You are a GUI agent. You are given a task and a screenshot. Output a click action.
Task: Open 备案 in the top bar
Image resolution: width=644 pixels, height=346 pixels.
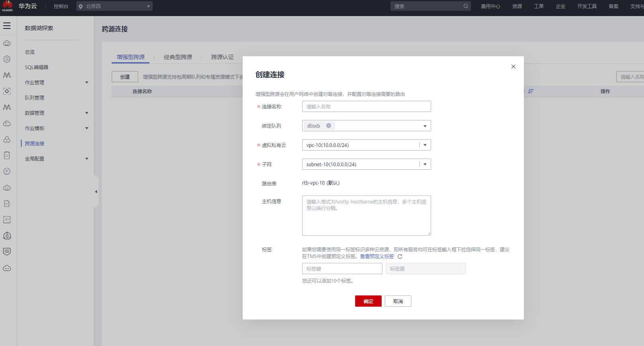(x=613, y=6)
